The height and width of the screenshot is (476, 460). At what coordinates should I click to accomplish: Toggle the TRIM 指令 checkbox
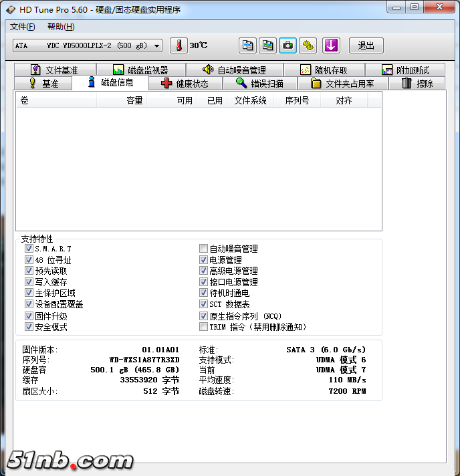coord(204,327)
